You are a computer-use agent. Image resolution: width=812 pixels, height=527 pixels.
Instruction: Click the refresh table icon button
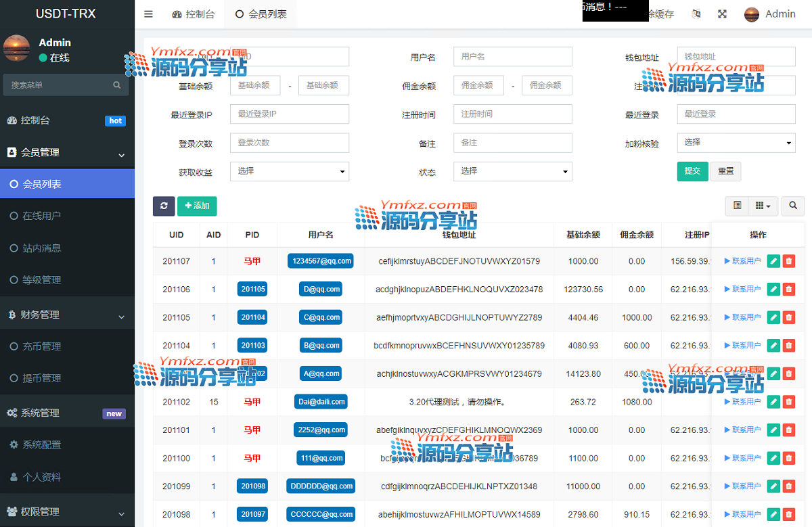click(164, 206)
